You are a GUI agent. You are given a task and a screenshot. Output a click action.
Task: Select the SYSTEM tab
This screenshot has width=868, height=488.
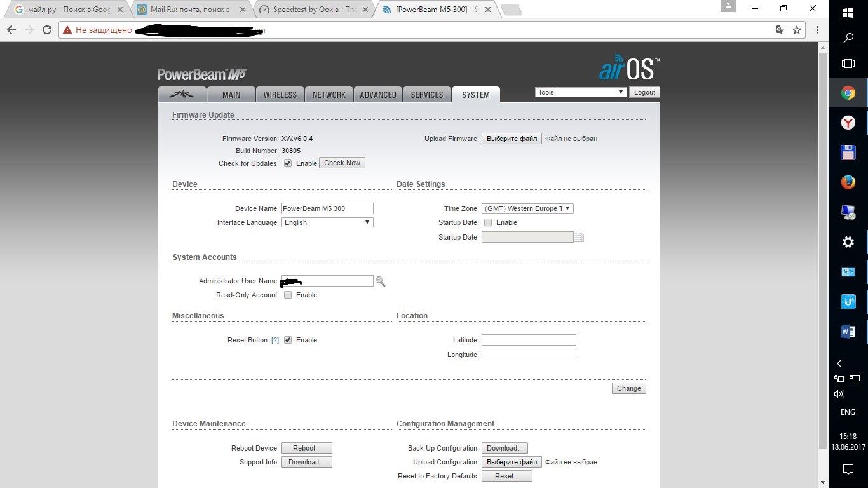476,95
